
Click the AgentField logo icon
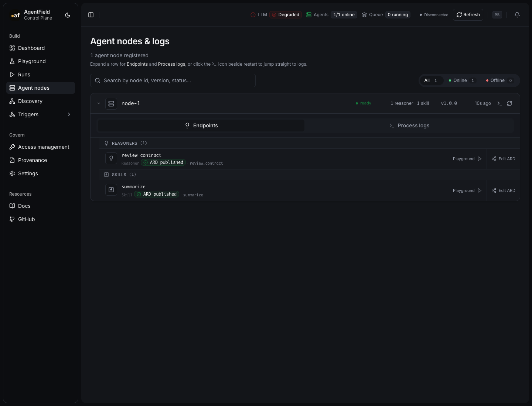pos(15,15)
